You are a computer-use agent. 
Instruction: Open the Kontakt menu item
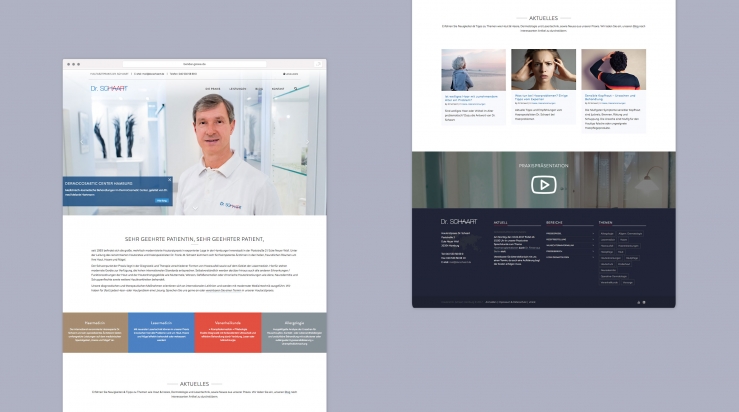278,88
